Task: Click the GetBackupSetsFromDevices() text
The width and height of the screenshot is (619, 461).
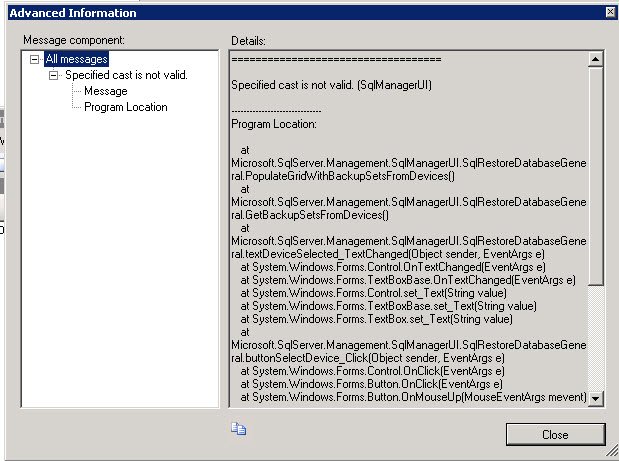Action: [x=317, y=215]
